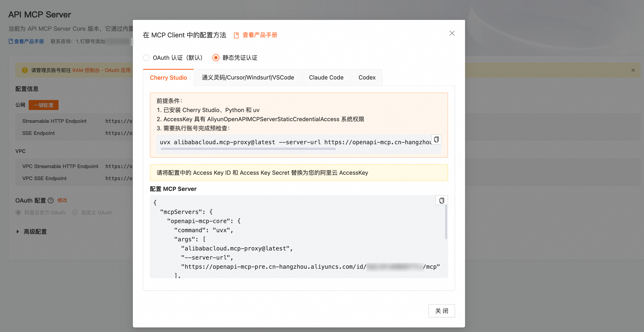644x332 pixels.
Task: Click the API MCP Server page title
Action: 39,15
